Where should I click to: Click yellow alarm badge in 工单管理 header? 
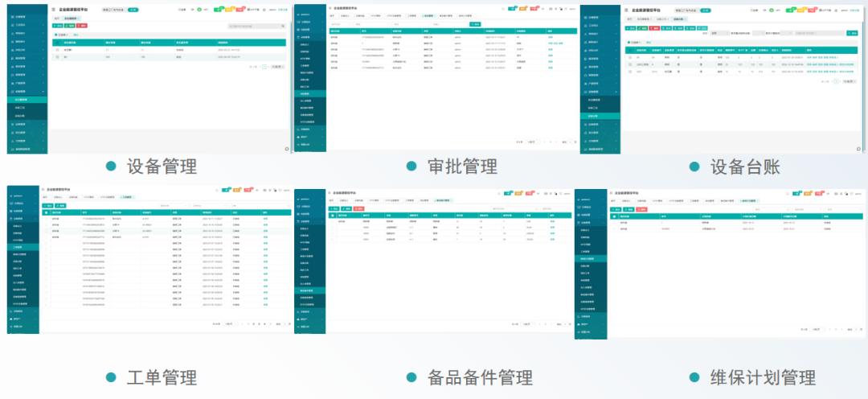pos(237,190)
